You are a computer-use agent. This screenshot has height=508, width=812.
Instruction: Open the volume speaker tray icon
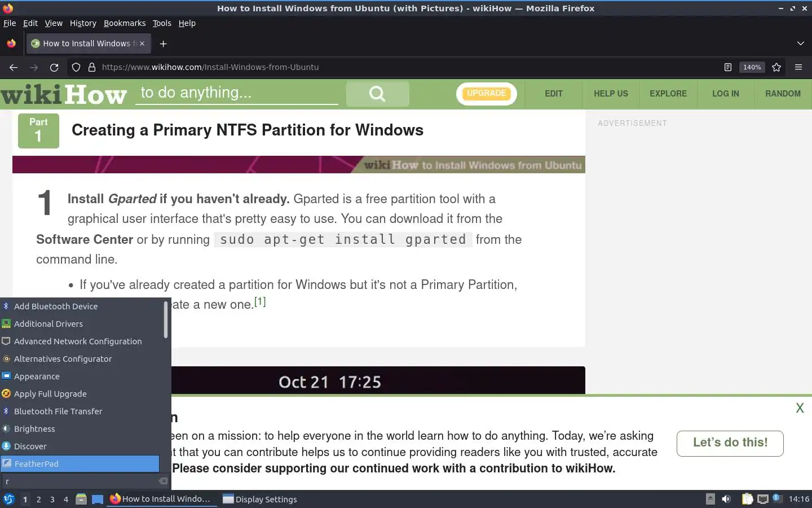pyautogui.click(x=726, y=499)
